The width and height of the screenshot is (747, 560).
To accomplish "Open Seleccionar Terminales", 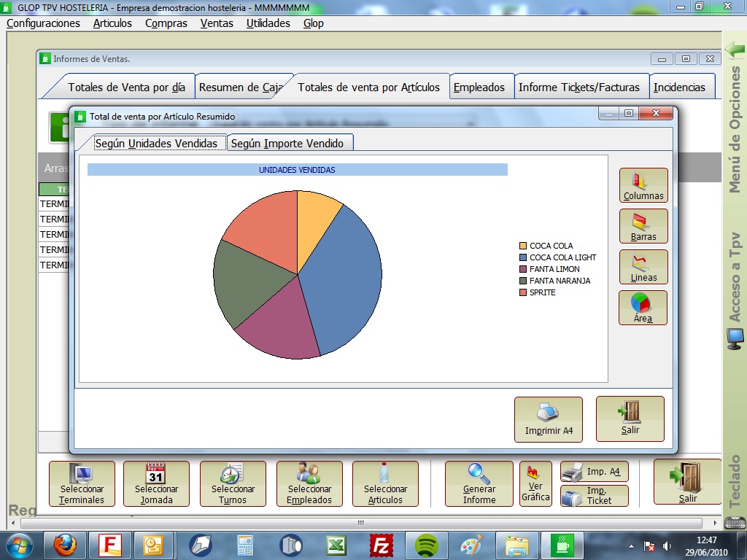I will (x=82, y=484).
